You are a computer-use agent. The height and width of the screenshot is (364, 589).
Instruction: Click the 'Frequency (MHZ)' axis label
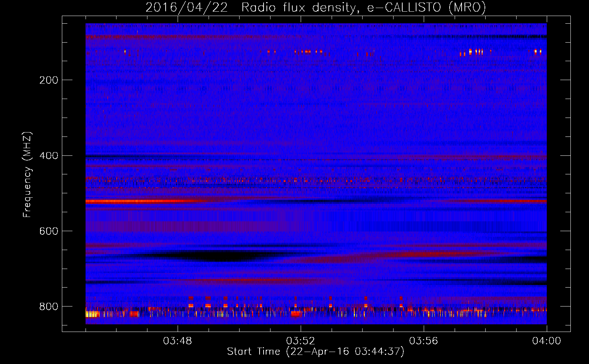click(x=27, y=175)
